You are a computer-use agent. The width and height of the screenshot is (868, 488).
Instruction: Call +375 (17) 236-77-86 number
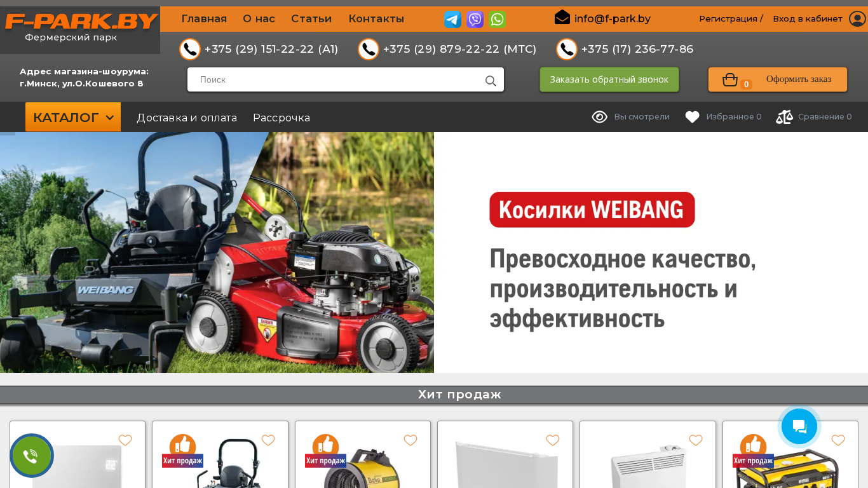point(637,49)
